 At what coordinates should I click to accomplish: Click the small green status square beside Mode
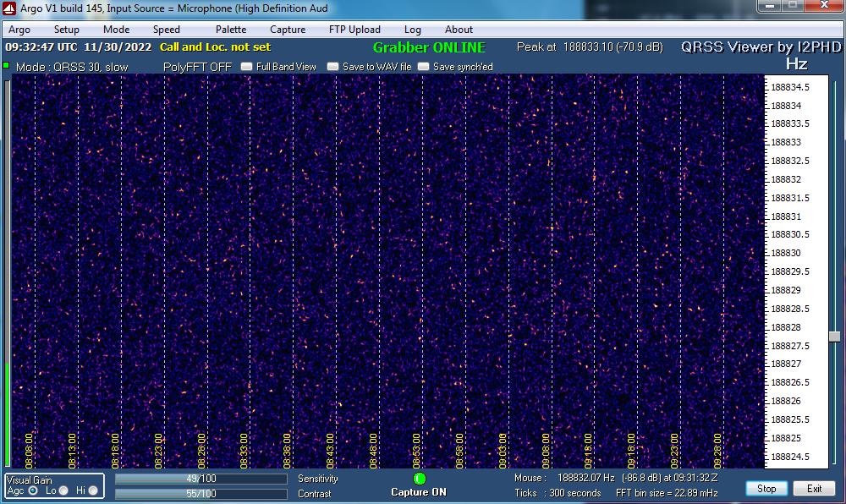click(6, 66)
